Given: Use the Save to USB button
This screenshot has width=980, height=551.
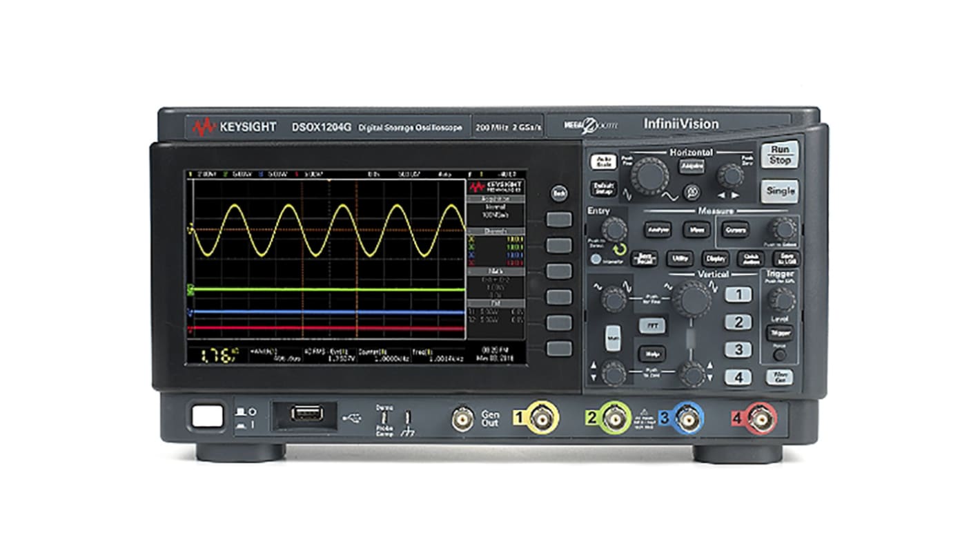Looking at the screenshot, I should point(785,259).
